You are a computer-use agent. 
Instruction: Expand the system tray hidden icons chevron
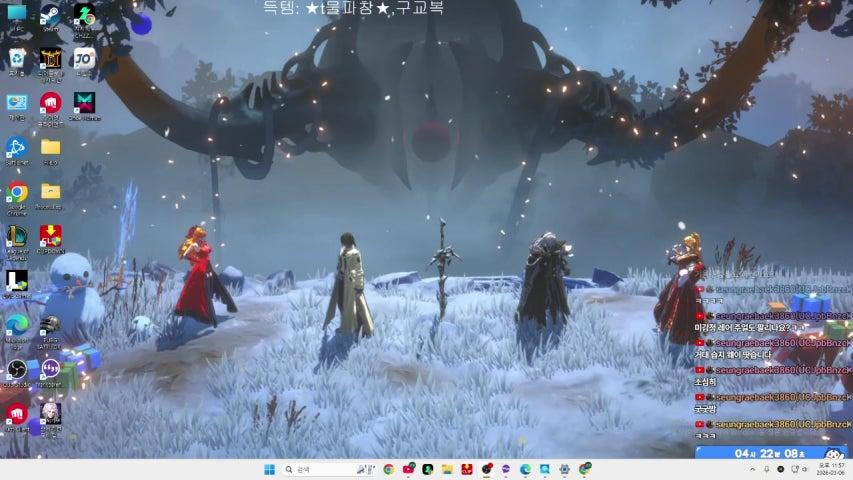click(752, 469)
